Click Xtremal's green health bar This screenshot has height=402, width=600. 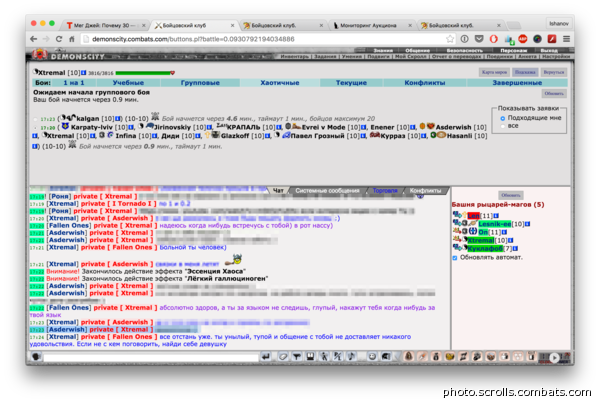[x=143, y=73]
